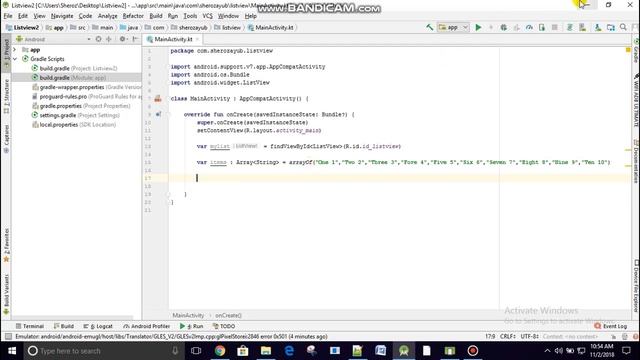
Task: Click the yellow warning marker at editor top-right
Action: tap(628, 50)
